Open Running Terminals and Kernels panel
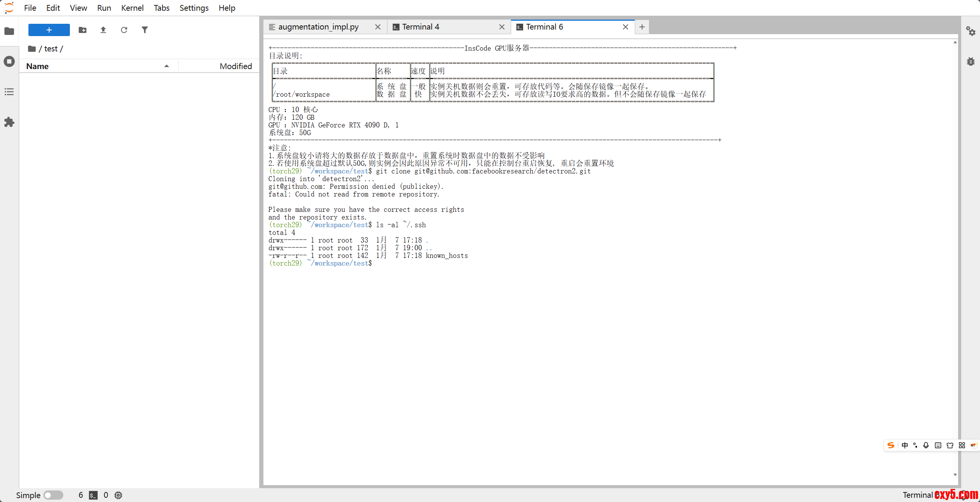Viewport: 980px width, 502px height. point(9,61)
